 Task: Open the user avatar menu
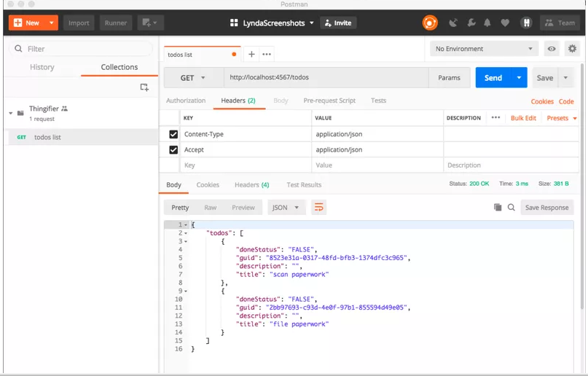pyautogui.click(x=527, y=23)
